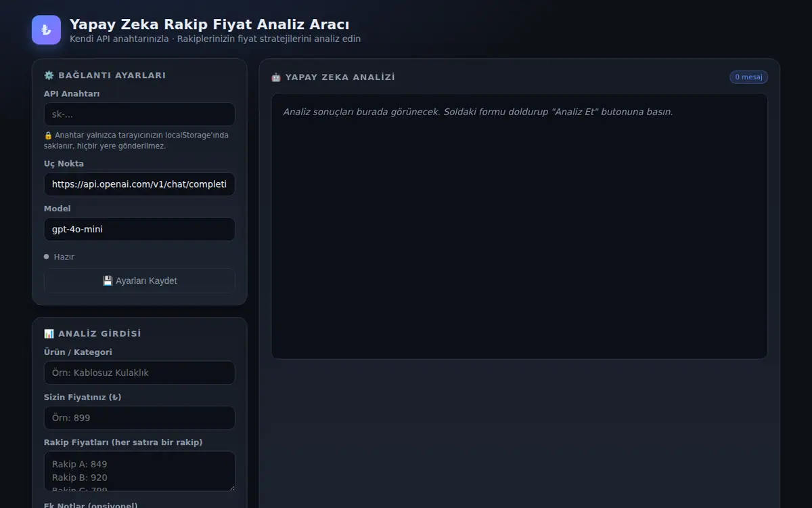Click the placeholder text 'Analiz sonuçları burada görünecek'
Screen dimensions: 812x508
(362, 112)
